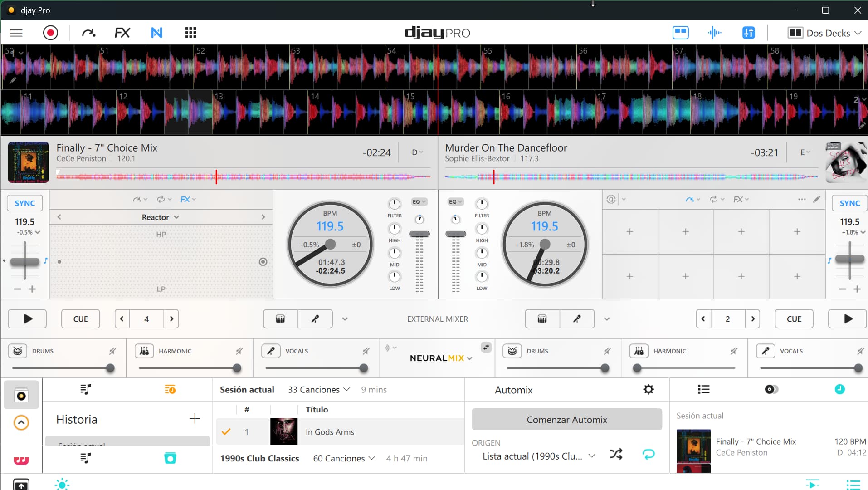Mute the left deck DRUMS stem
The height and width of the screenshot is (490, 868).
[x=112, y=351]
